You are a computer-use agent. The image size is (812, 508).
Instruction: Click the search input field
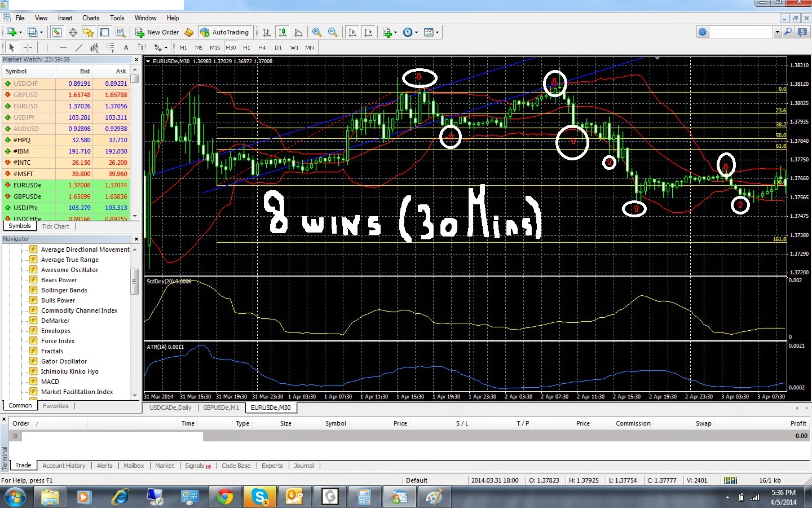741,32
